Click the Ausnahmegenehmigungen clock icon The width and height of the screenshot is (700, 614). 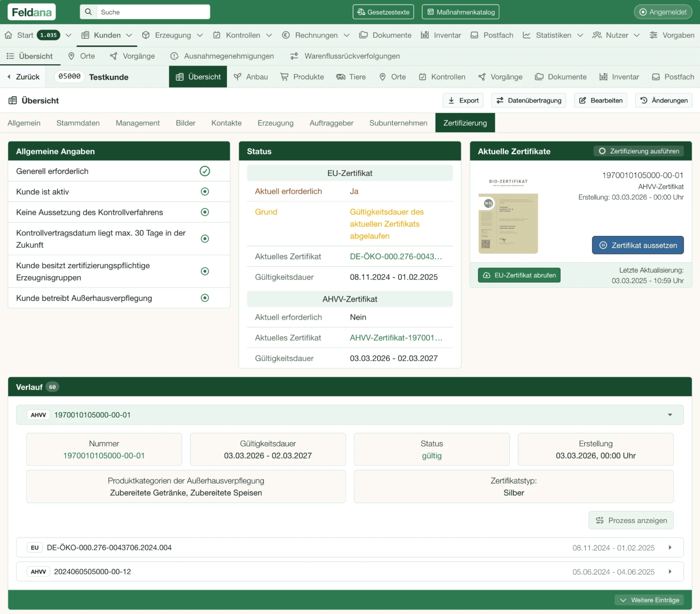[x=175, y=56]
